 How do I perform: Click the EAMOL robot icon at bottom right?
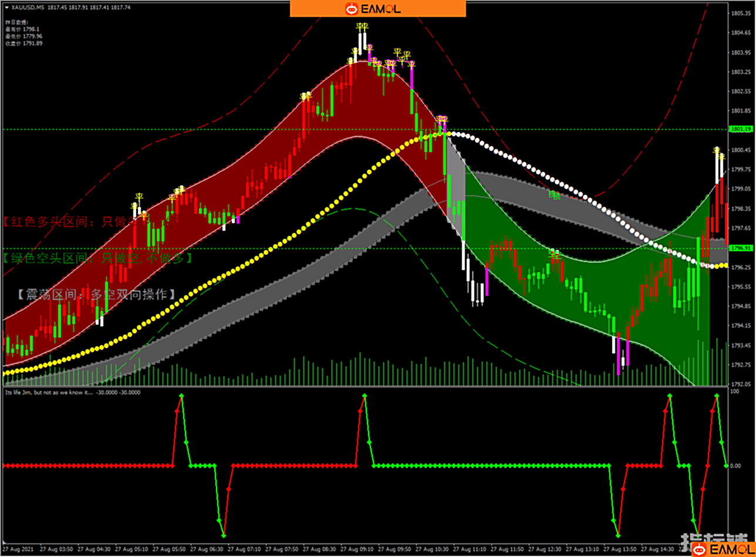pos(699,549)
